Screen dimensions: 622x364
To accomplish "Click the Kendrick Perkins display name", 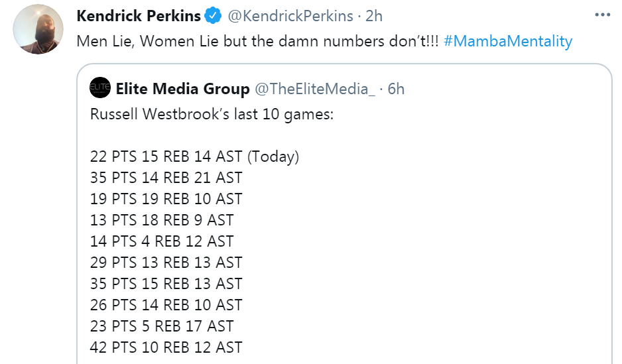I will pyautogui.click(x=139, y=16).
